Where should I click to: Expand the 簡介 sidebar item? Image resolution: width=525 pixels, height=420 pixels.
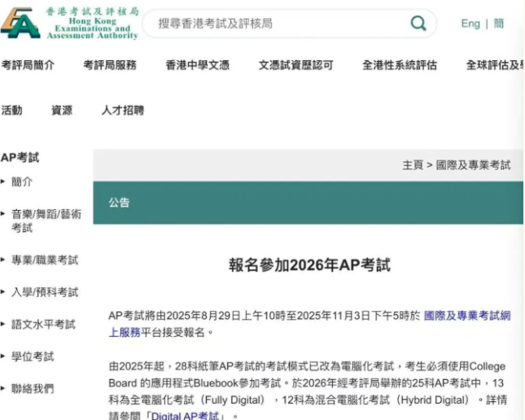pos(22,182)
